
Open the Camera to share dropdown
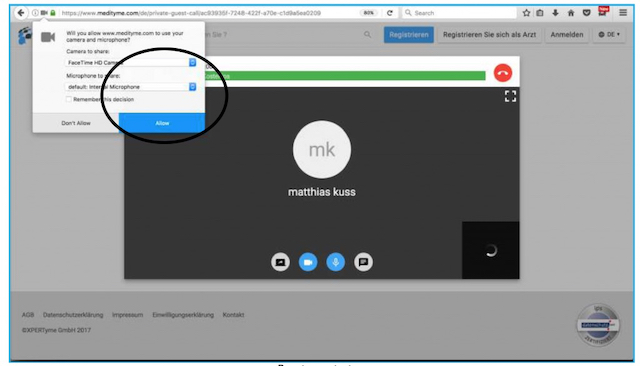point(131,62)
